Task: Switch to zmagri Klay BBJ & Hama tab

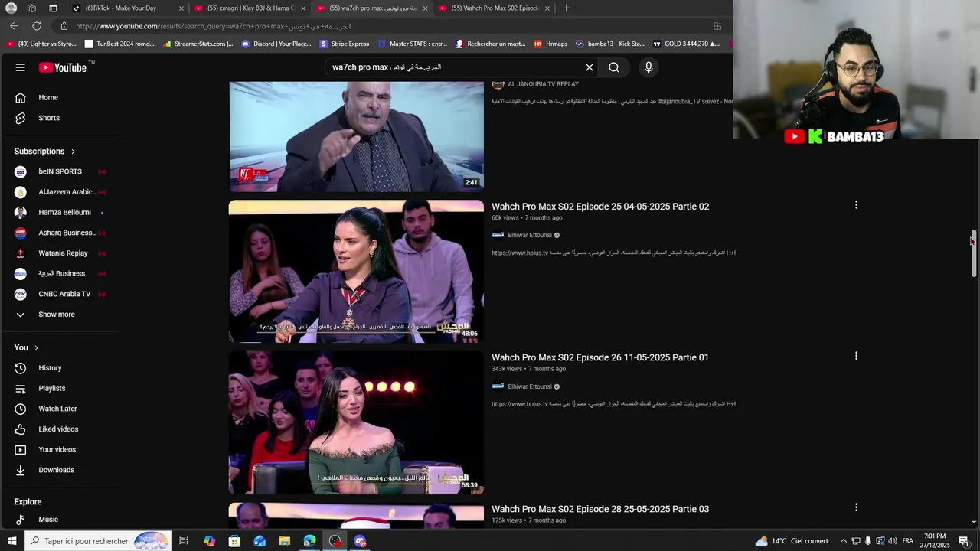Action: [249, 8]
